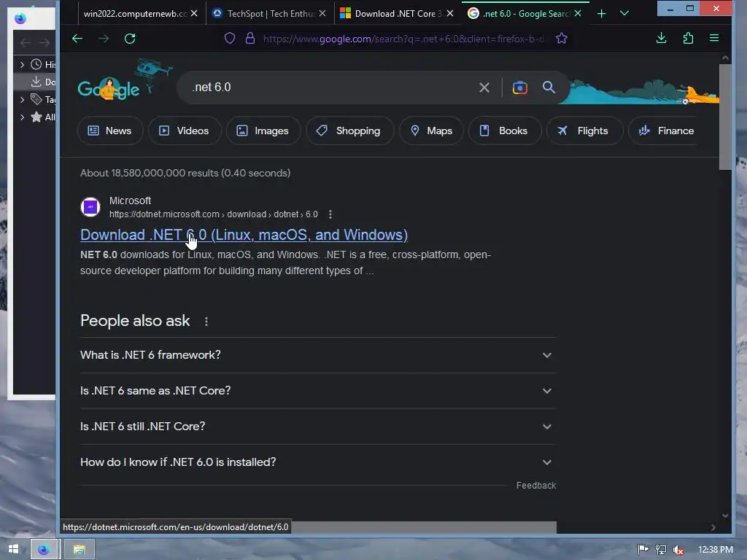Image resolution: width=747 pixels, height=560 pixels.
Task: Open the extensions puzzle icon
Action: pyautogui.click(x=688, y=38)
